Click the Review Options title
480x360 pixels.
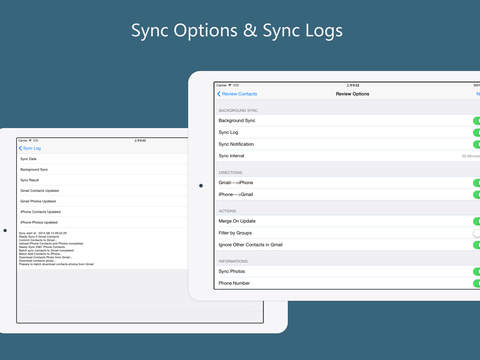(x=352, y=94)
